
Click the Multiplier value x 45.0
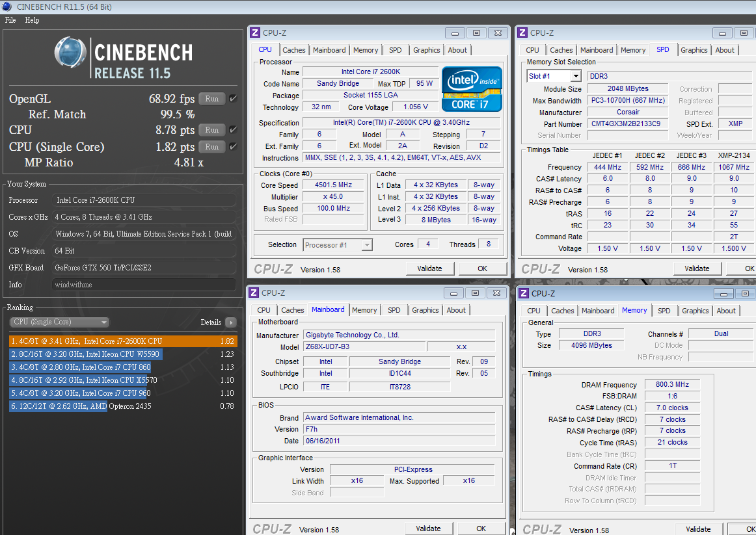click(x=333, y=196)
